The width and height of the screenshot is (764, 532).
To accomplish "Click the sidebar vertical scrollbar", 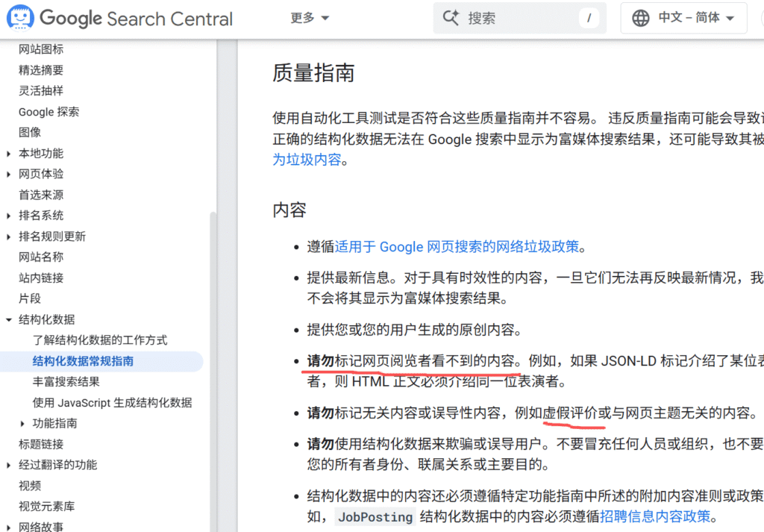I will click(213, 370).
